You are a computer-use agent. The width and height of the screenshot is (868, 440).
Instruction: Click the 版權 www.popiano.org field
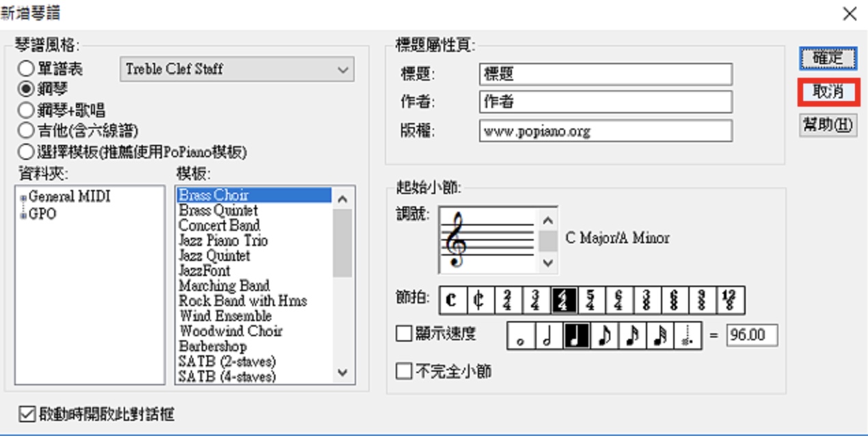[606, 131]
